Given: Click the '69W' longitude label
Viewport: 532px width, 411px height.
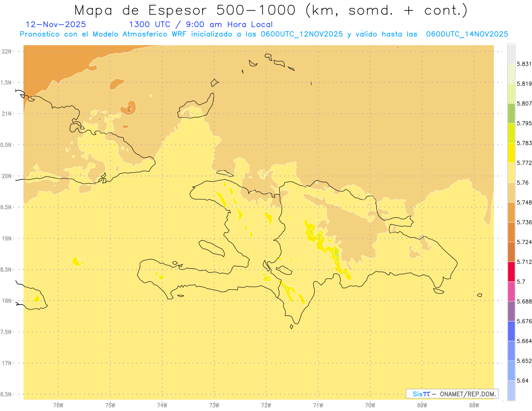Looking at the screenshot, I should [x=422, y=405].
